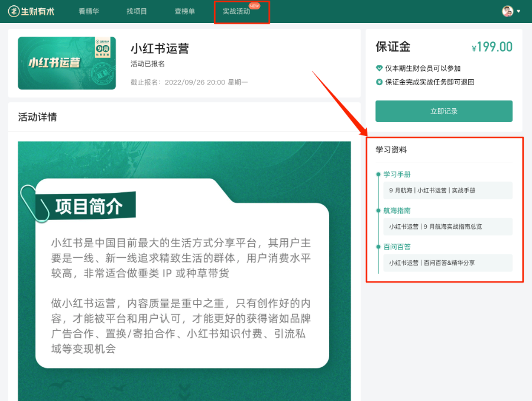Click the 小红书运营 activity cover thumbnail
This screenshot has width=532, height=401.
[67, 63]
